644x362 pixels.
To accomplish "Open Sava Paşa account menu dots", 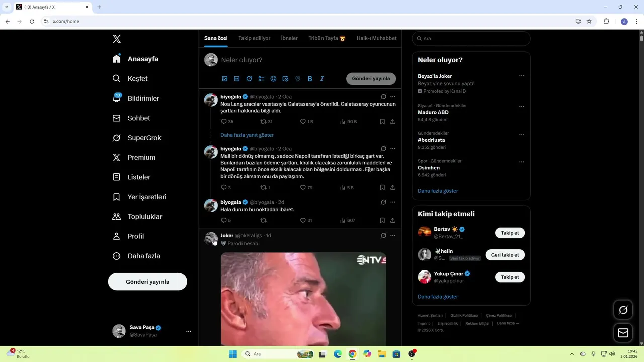I will coord(189,331).
